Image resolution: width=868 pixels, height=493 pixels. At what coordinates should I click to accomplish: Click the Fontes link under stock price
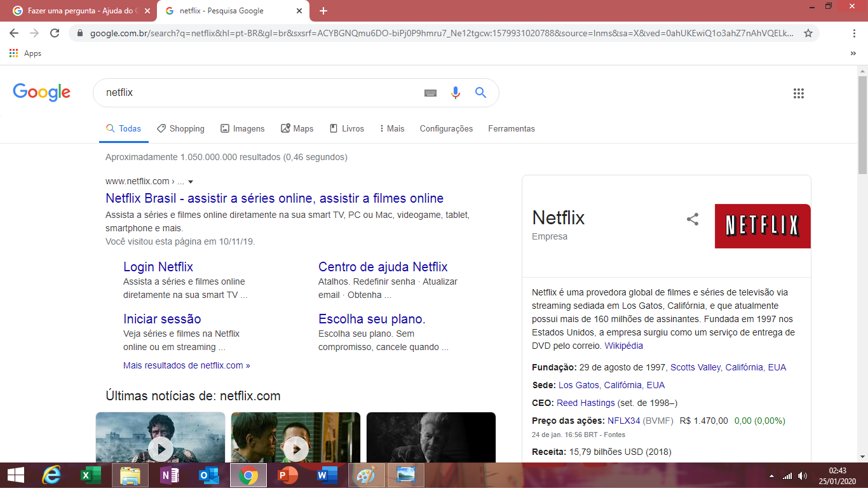(614, 435)
